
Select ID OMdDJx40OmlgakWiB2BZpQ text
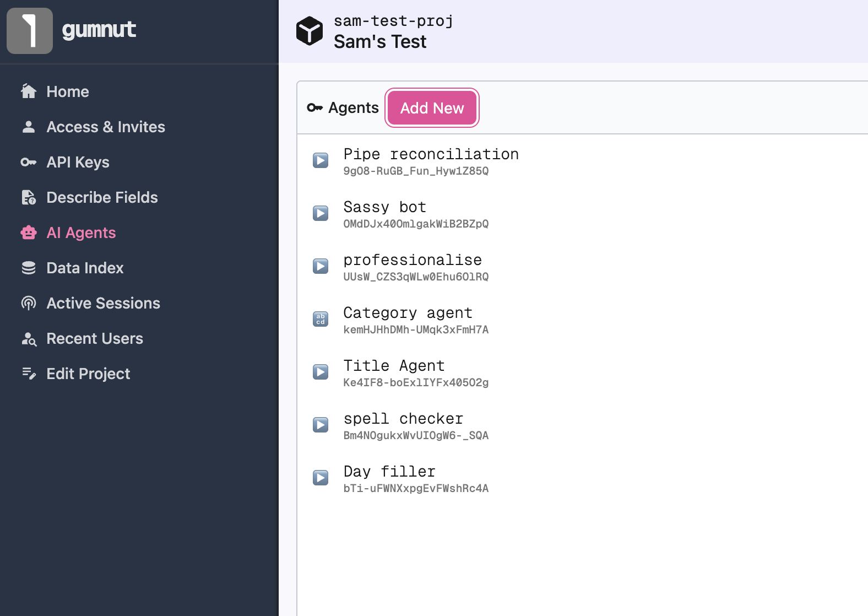[x=416, y=224]
